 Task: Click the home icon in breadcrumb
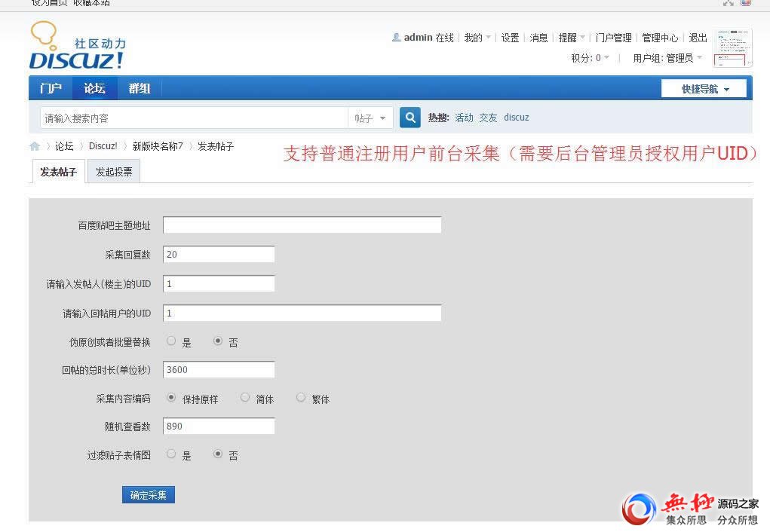pos(35,146)
